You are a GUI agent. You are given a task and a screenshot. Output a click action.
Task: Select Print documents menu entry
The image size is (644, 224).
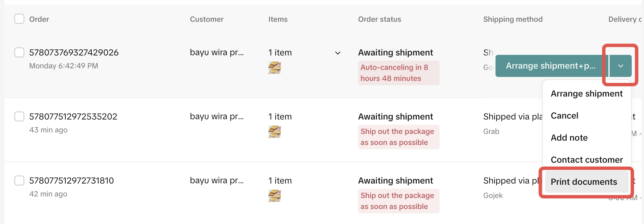pyautogui.click(x=584, y=182)
